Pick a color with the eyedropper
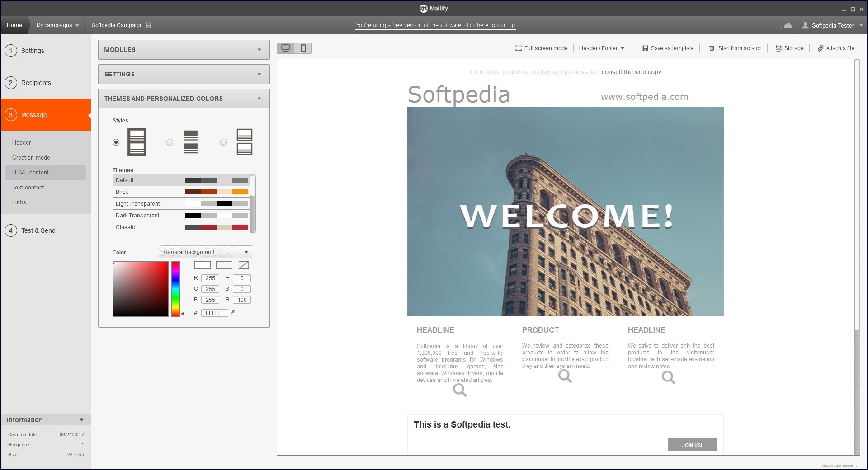The height and width of the screenshot is (470, 868). point(232,313)
